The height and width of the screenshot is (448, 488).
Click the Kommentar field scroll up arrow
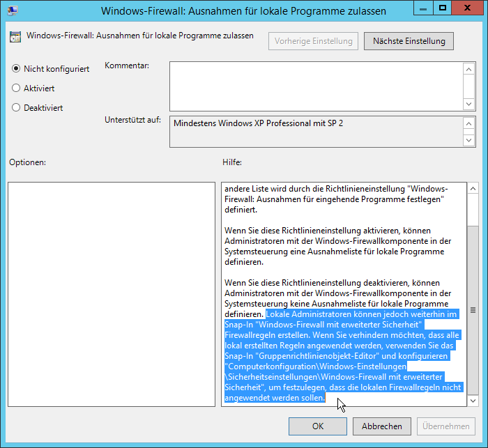[469, 69]
